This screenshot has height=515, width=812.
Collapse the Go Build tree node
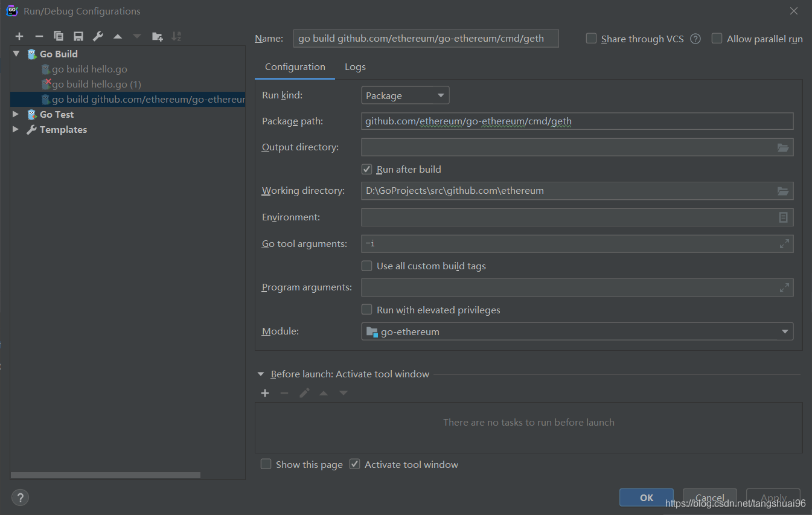tap(16, 54)
